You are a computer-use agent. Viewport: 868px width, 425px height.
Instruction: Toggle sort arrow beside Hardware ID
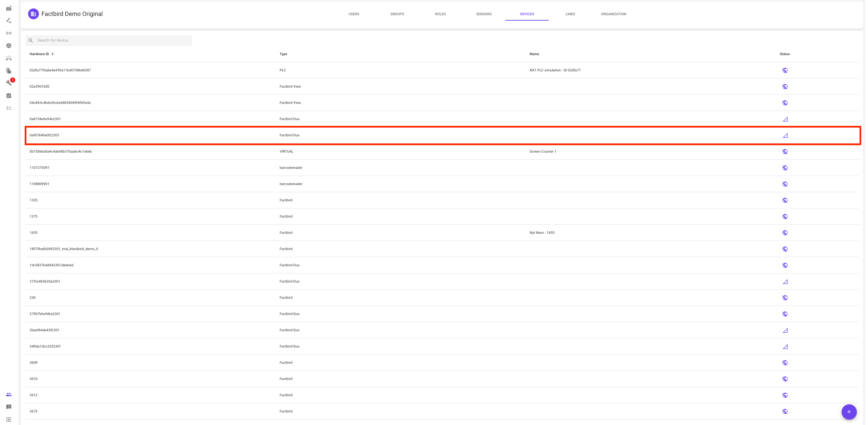pos(52,54)
